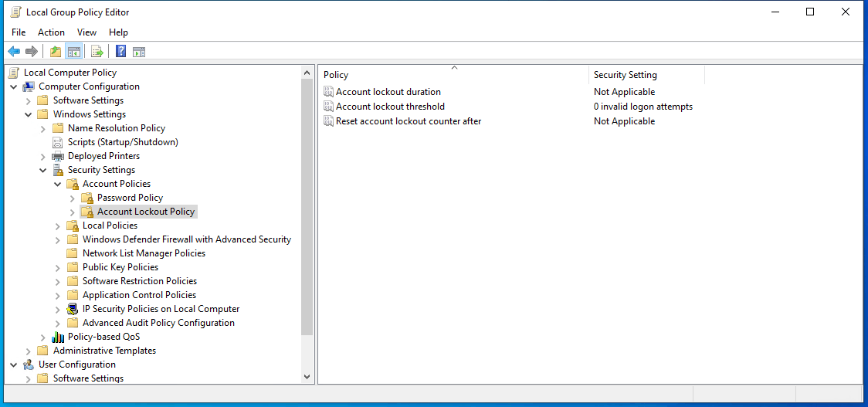This screenshot has width=868, height=407.
Task: Click the Scripts (Startup/Shutdown) script icon
Action: point(58,142)
